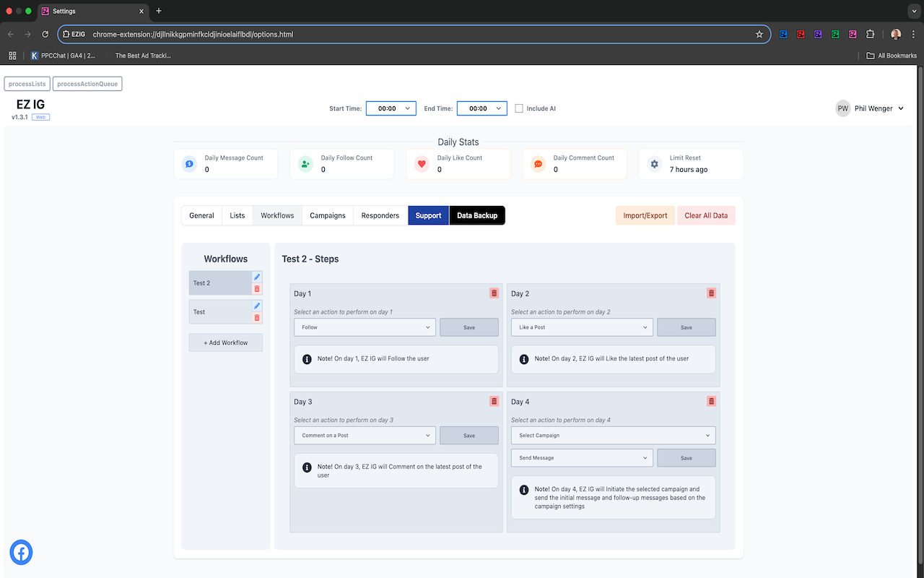Select the Test workflow in list
Image resolution: width=924 pixels, height=578 pixels.
tap(220, 312)
